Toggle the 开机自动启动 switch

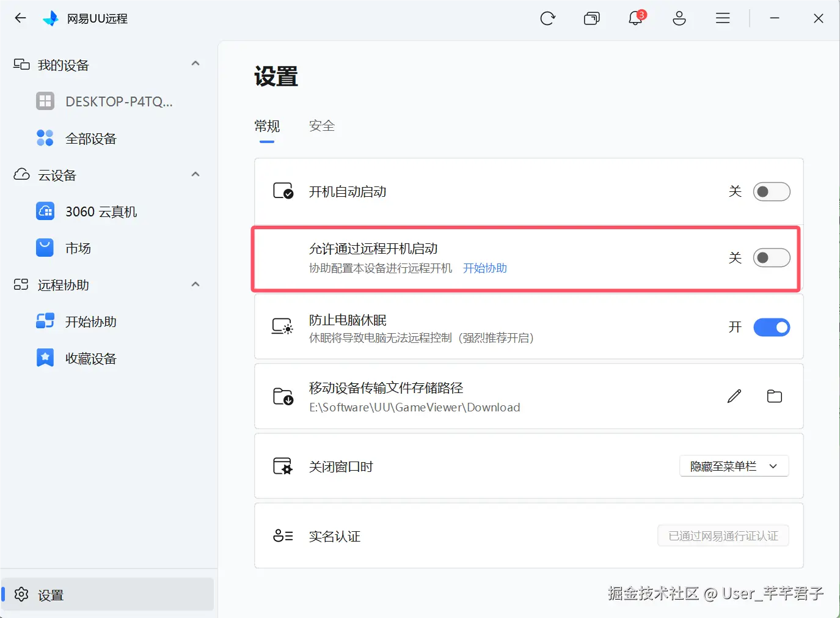coord(772,192)
